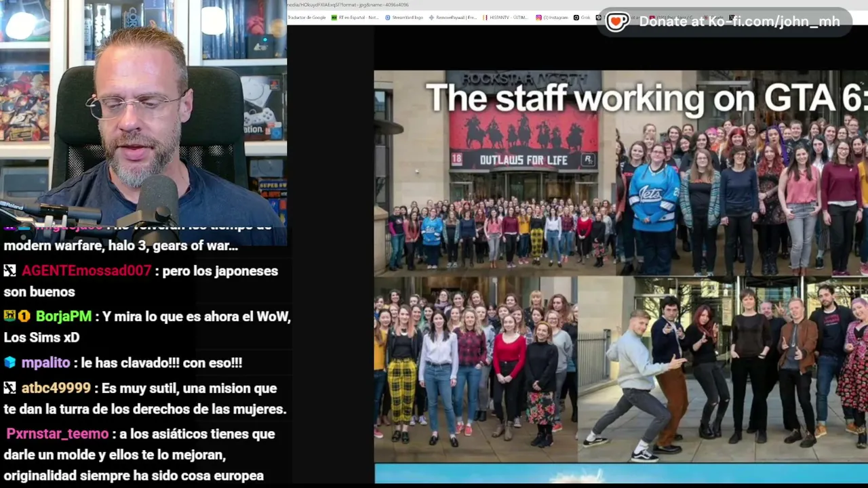Click the RT en Español bookmark favicon
This screenshot has width=868, height=488.
[x=334, y=18]
